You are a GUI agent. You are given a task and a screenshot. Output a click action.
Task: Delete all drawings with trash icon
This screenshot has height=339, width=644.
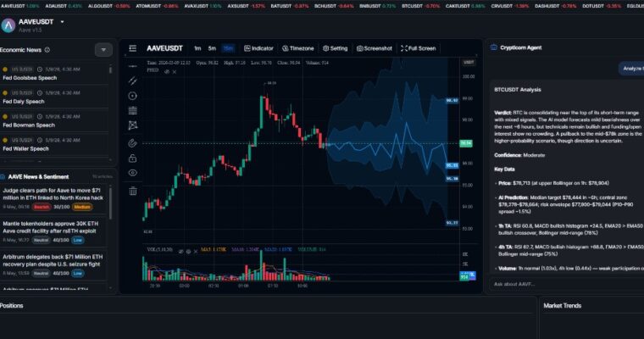[133, 191]
